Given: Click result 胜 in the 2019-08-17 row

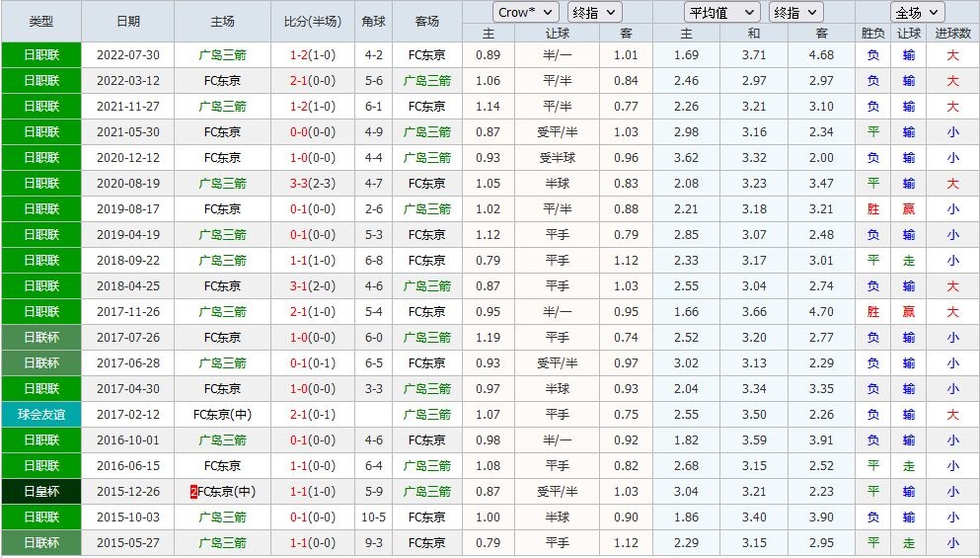Looking at the screenshot, I should pyautogui.click(x=873, y=209).
